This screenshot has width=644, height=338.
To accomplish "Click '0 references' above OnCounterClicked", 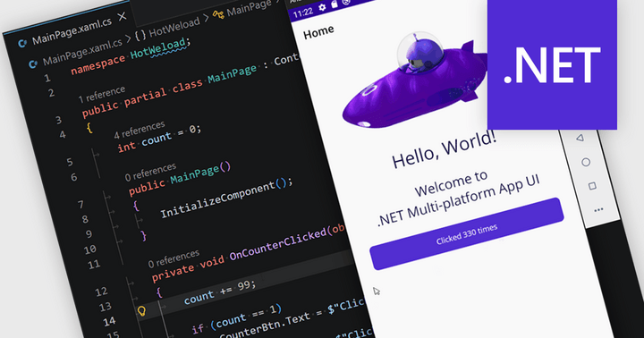I will pyautogui.click(x=174, y=258).
